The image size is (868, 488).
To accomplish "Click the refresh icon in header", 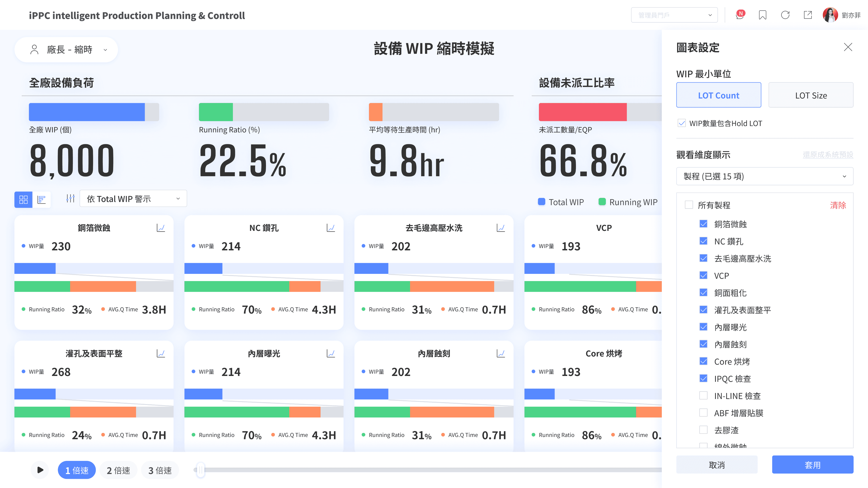I will [785, 15].
